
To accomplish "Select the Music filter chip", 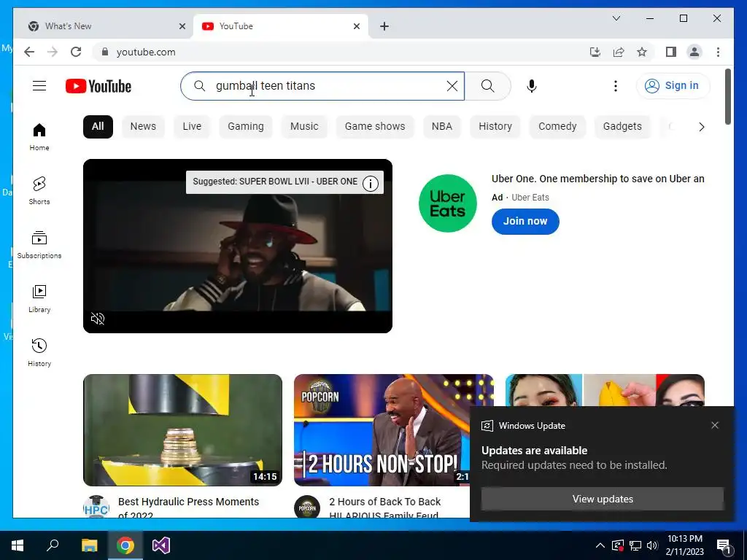I will pyautogui.click(x=304, y=126).
